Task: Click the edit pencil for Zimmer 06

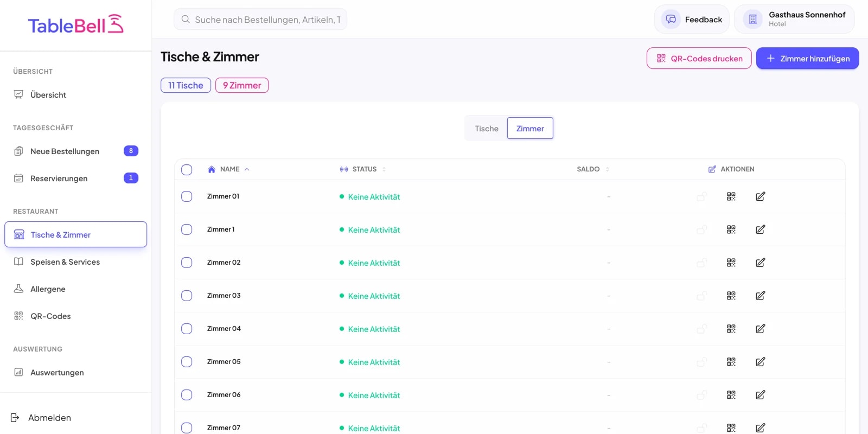Action: pos(760,395)
